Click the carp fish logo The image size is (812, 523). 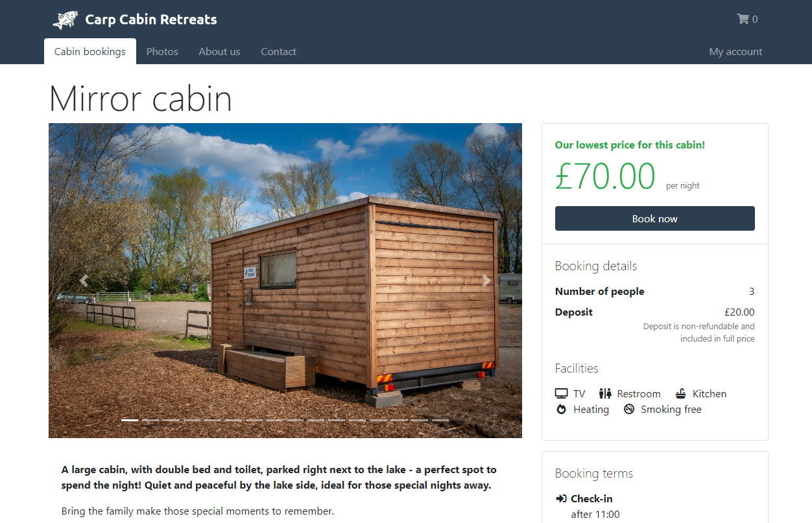(x=66, y=19)
